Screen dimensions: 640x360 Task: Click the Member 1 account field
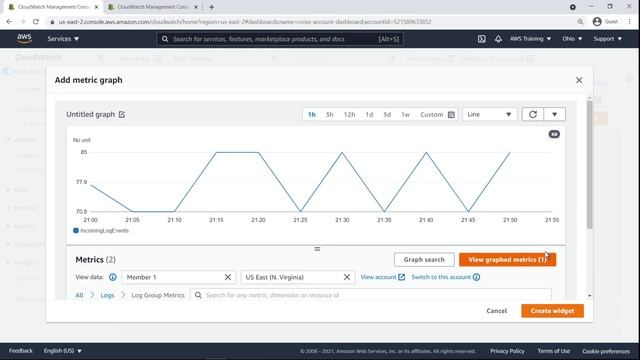tap(179, 277)
